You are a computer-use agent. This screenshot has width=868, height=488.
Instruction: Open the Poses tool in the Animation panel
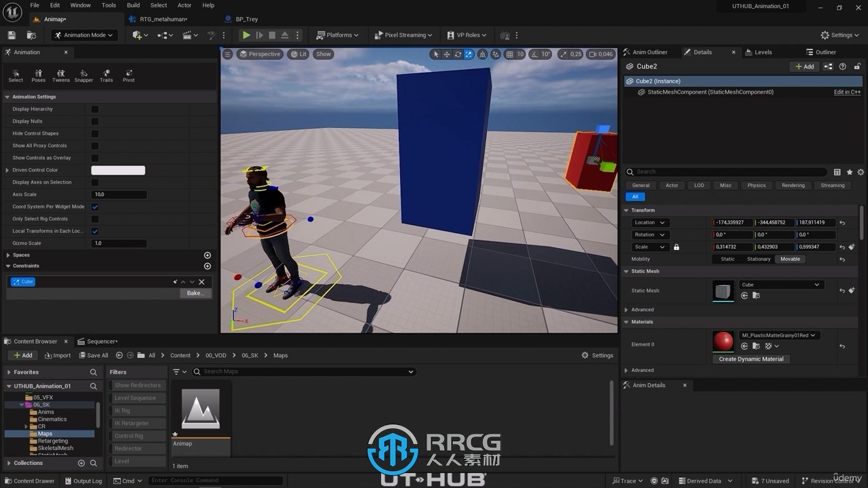39,75
